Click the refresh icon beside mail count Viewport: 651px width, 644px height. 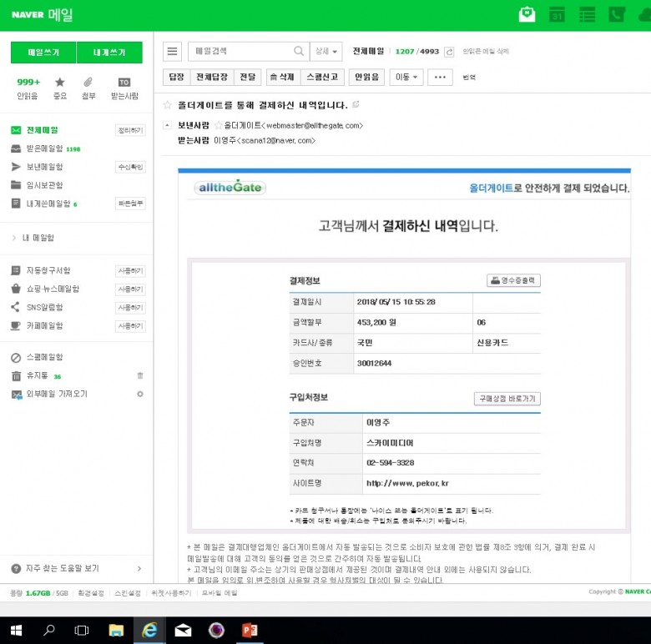pyautogui.click(x=449, y=52)
